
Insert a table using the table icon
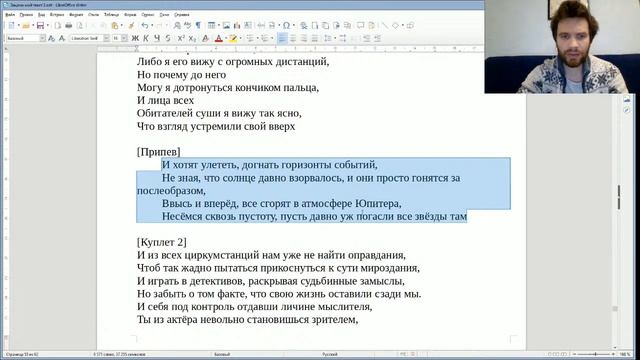211,25
